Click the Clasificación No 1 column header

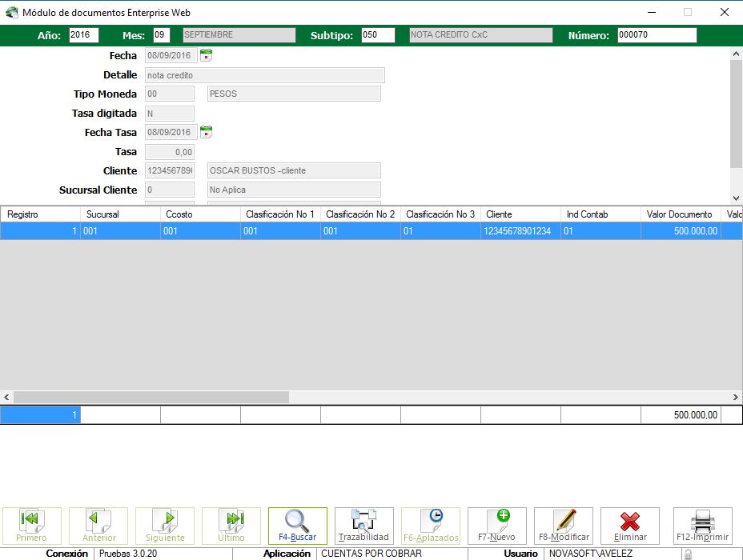pos(280,214)
